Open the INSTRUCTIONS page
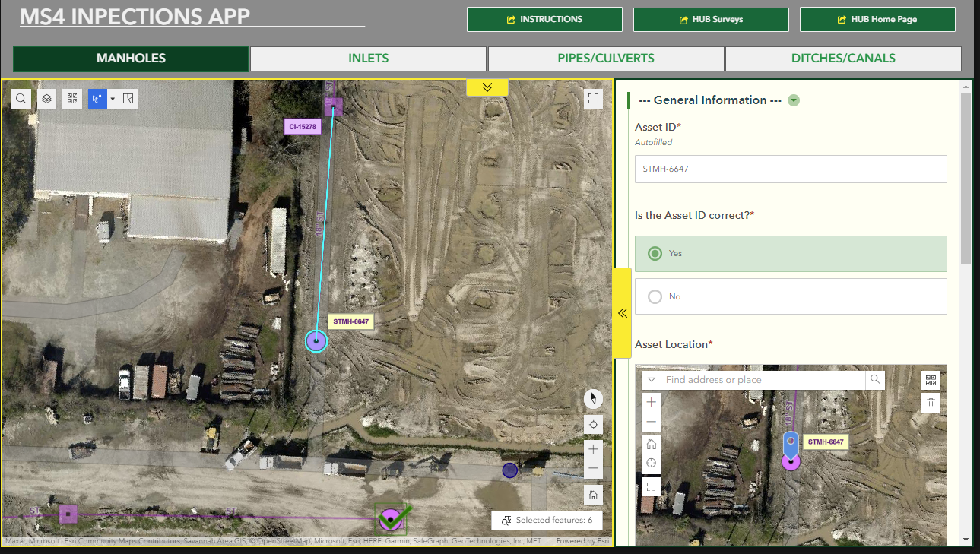 (x=544, y=19)
